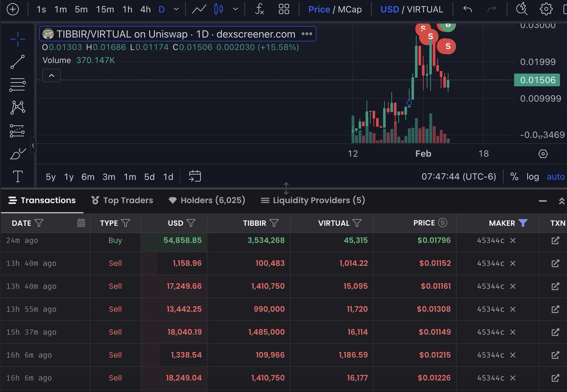Select the pattern drawing tool

coord(17,107)
